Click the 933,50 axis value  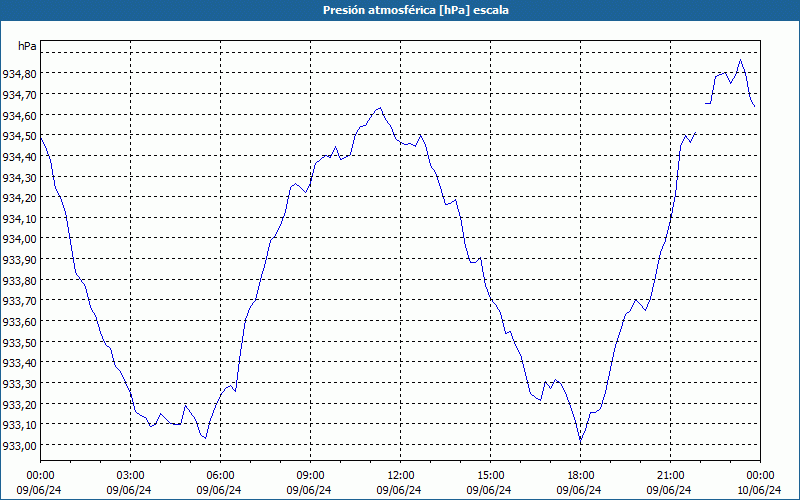pyautogui.click(x=19, y=342)
